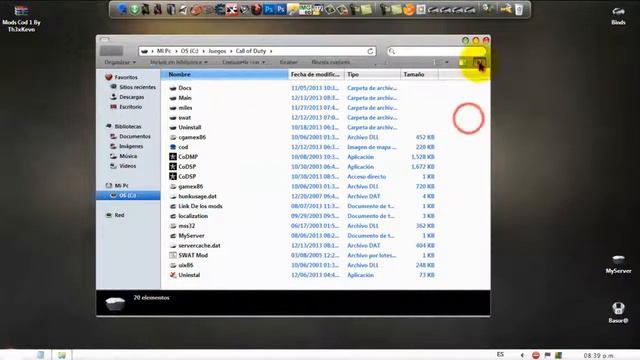The image size is (640, 360).
Task: Select the cod map image icon
Action: (x=173, y=147)
